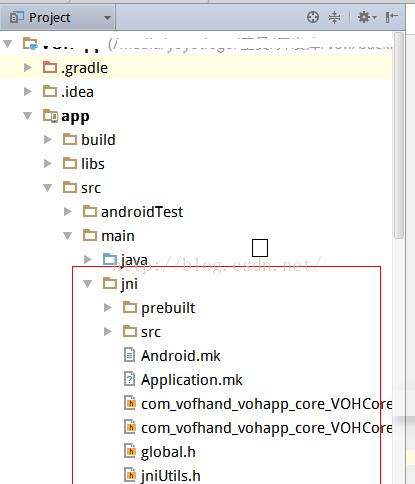Click the vertical scrollbar of project tree
This screenshot has width=415, height=484.
pyautogui.click(x=399, y=135)
